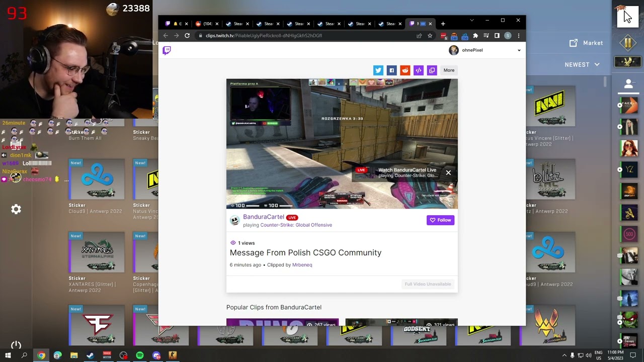Go back in Chrome

(x=166, y=36)
